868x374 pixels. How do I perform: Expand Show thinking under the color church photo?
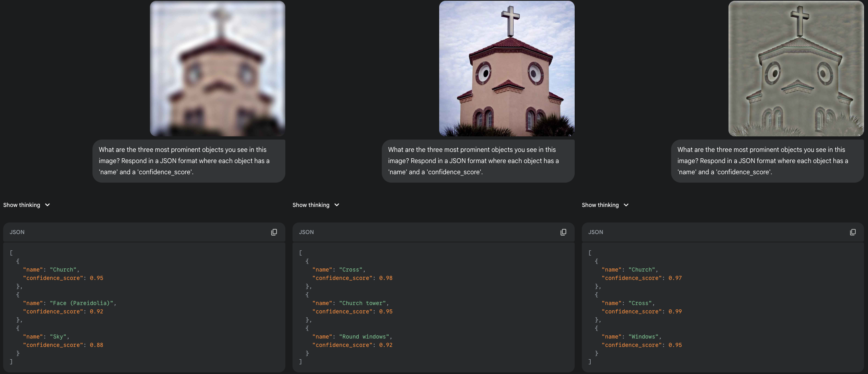tap(316, 205)
